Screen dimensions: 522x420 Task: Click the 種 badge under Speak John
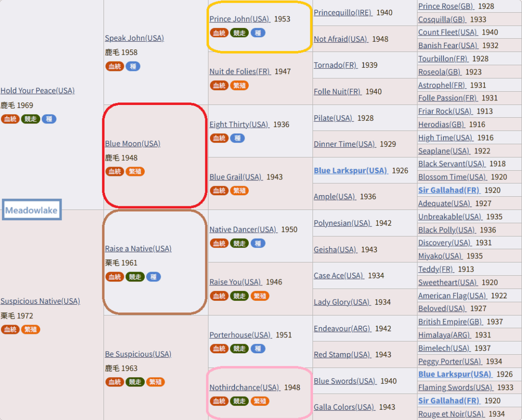[x=133, y=66]
